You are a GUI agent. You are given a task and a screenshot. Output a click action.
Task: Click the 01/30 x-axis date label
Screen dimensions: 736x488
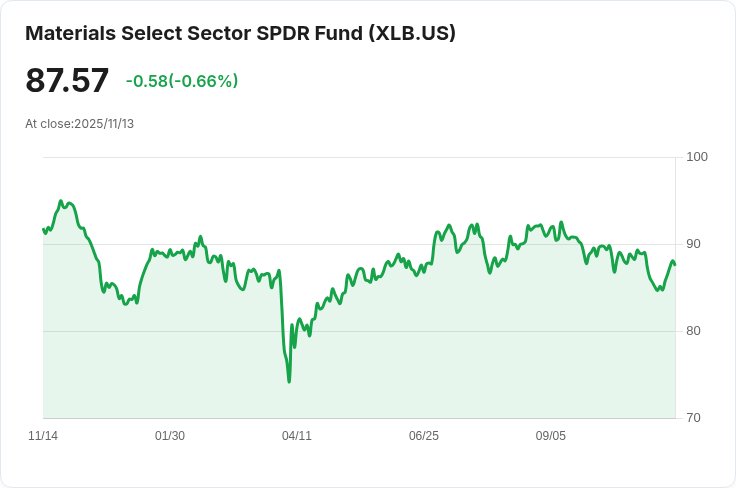tap(170, 436)
